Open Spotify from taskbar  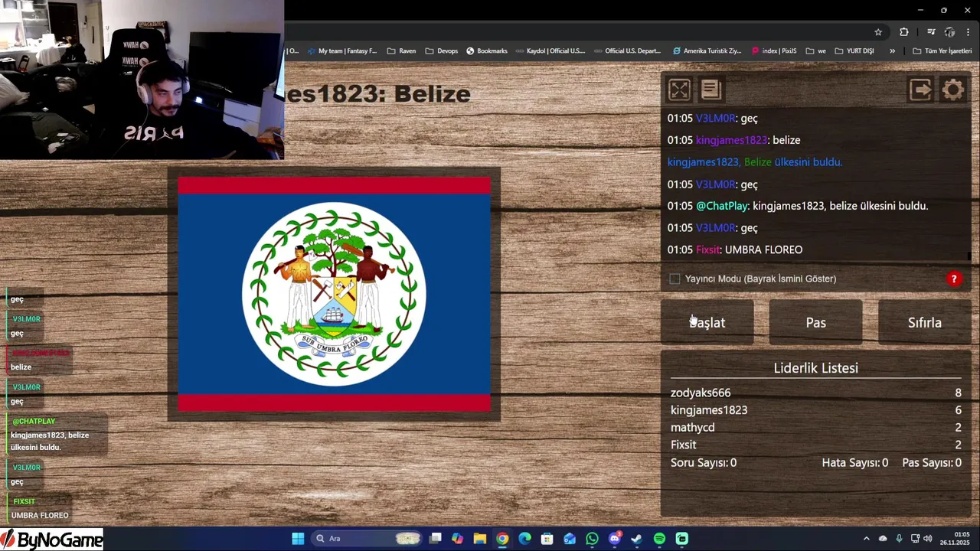659,539
